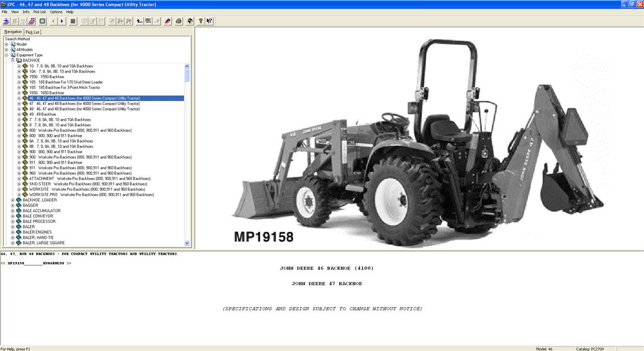This screenshot has width=644, height=351.
Task: Click the book icon for 1550 Backhoe
Action: click(25, 77)
